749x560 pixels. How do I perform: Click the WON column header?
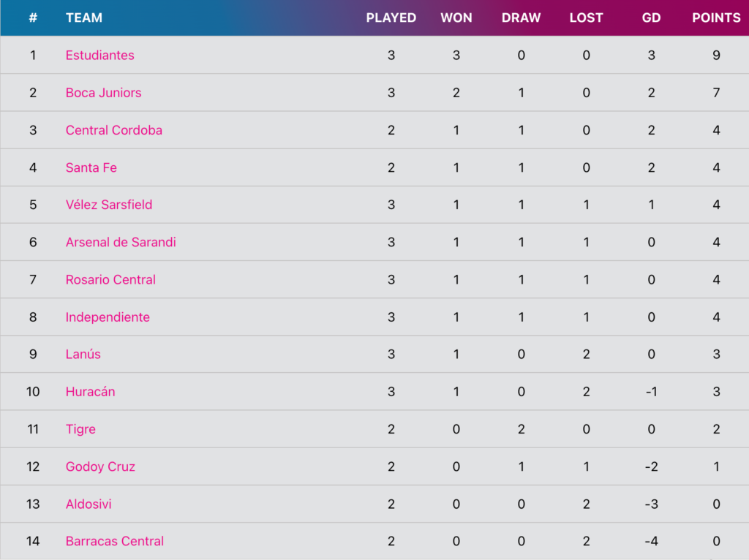click(456, 18)
